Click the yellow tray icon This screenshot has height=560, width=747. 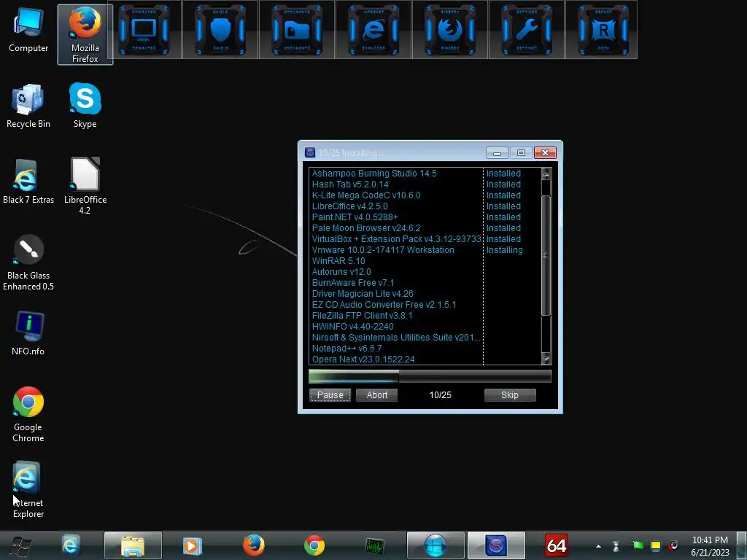(x=656, y=545)
